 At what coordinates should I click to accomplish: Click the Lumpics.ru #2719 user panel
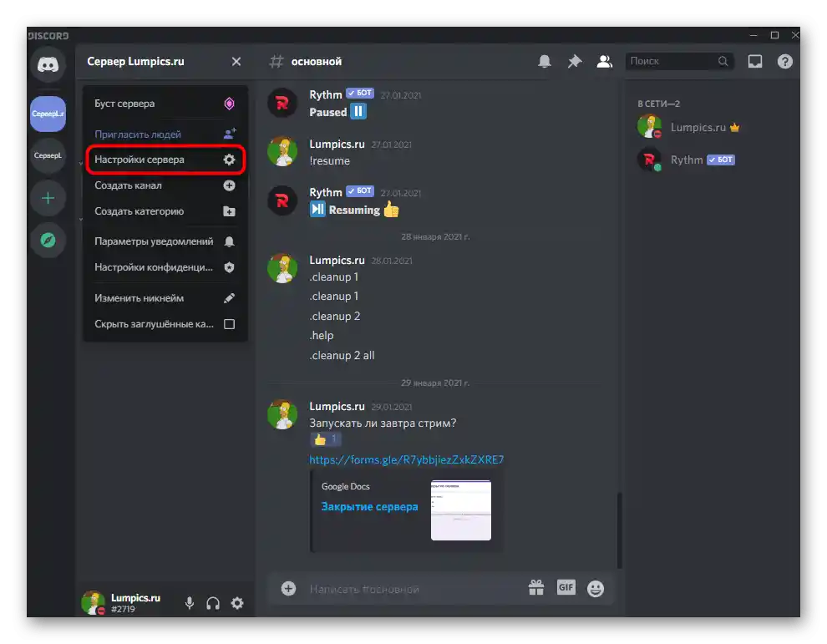tap(122, 603)
